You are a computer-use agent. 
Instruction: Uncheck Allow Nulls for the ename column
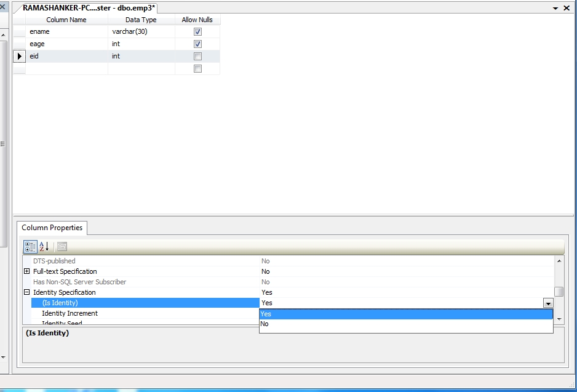click(197, 31)
